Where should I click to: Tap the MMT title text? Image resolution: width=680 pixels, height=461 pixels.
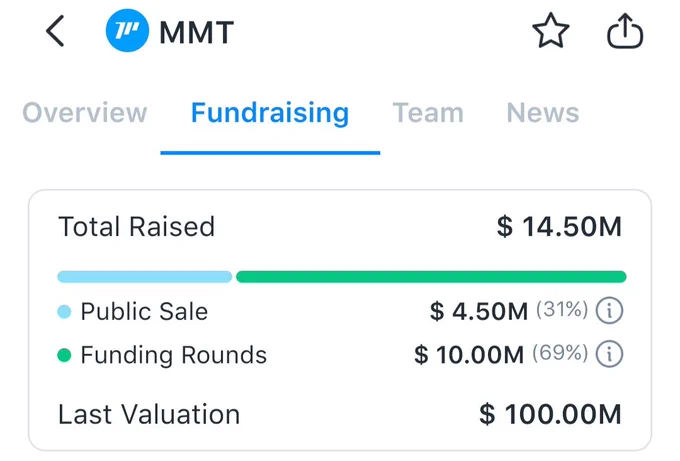coord(196,33)
